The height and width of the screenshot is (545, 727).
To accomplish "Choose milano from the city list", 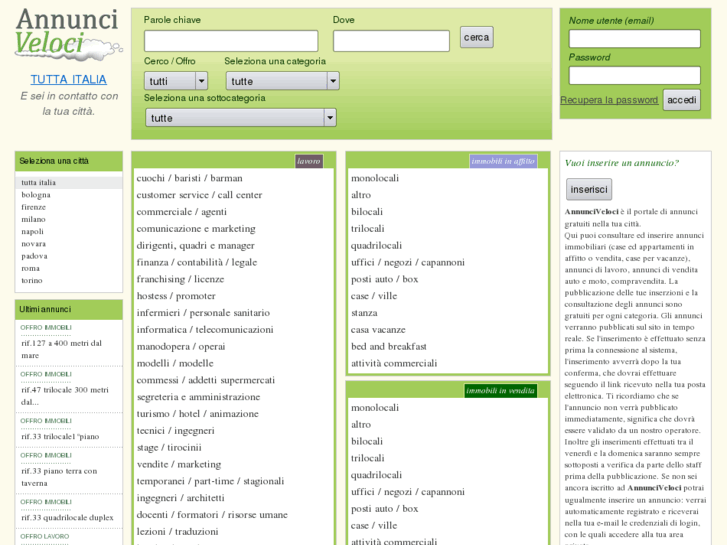I will click(x=33, y=219).
